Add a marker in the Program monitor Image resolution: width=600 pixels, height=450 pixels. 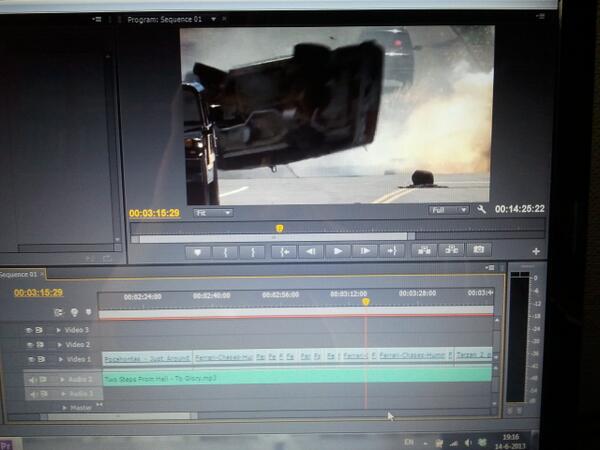(x=197, y=252)
